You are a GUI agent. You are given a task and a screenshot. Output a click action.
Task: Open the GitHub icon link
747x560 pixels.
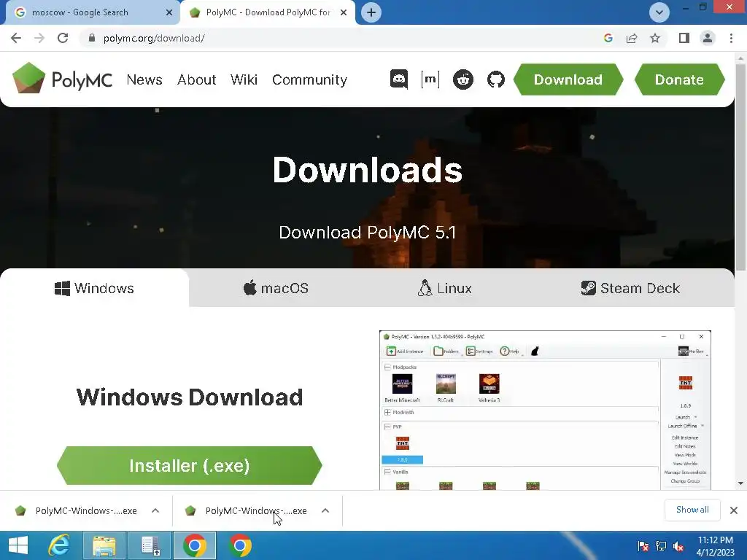(x=496, y=79)
